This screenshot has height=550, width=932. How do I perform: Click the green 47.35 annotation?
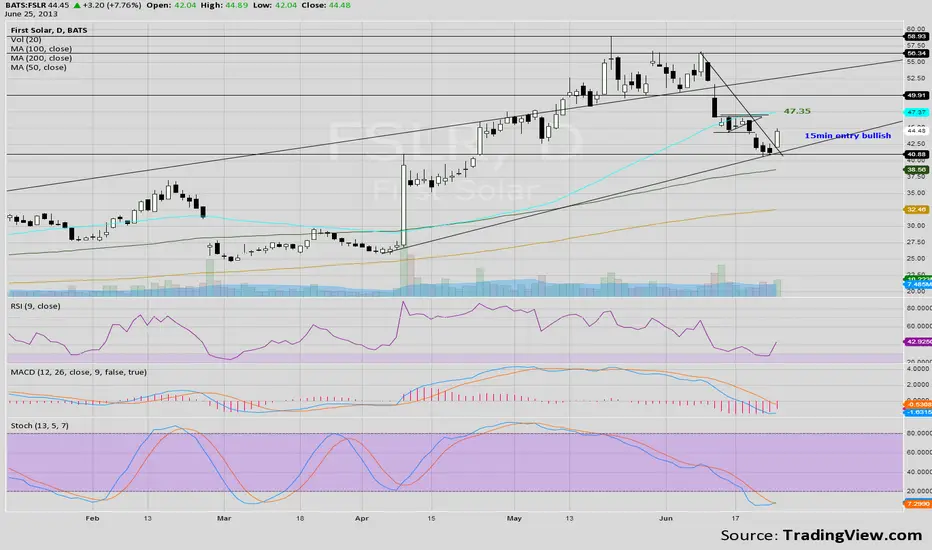tap(797, 111)
